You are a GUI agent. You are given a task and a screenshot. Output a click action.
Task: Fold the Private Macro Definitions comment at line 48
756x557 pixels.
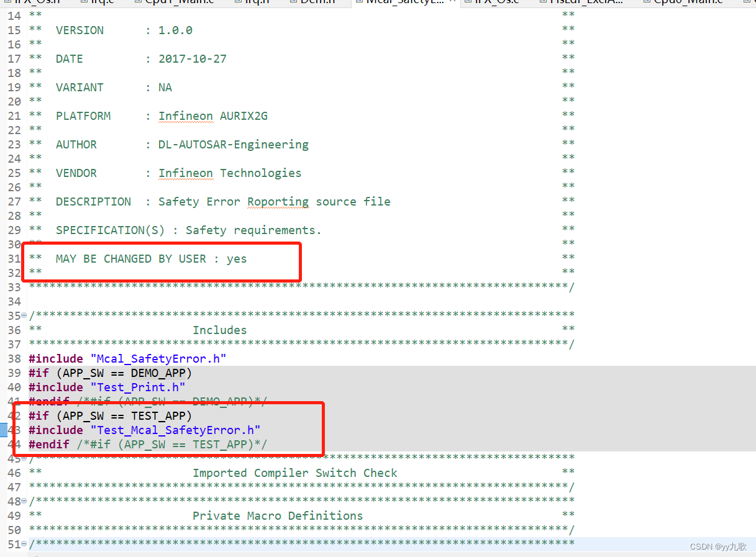pos(24,501)
